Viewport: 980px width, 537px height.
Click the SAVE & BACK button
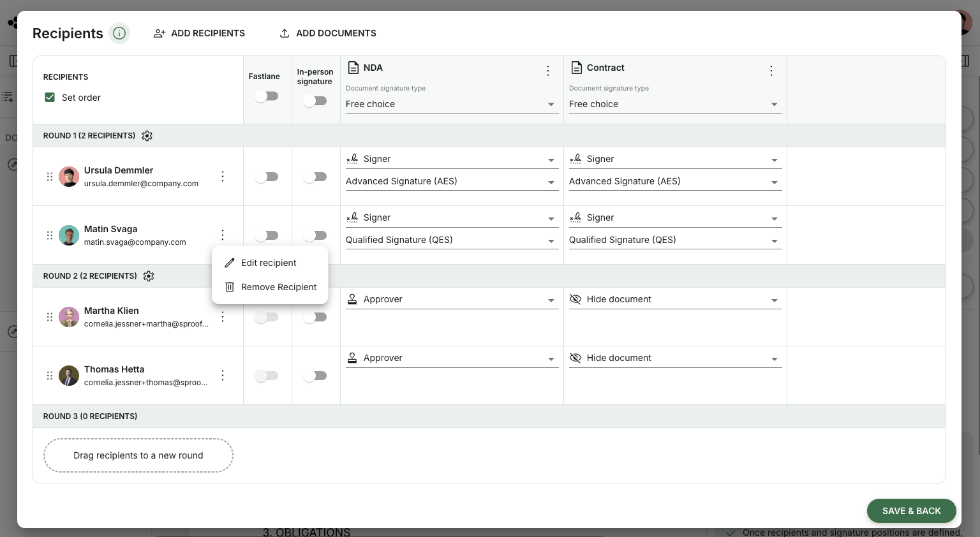[x=911, y=511]
